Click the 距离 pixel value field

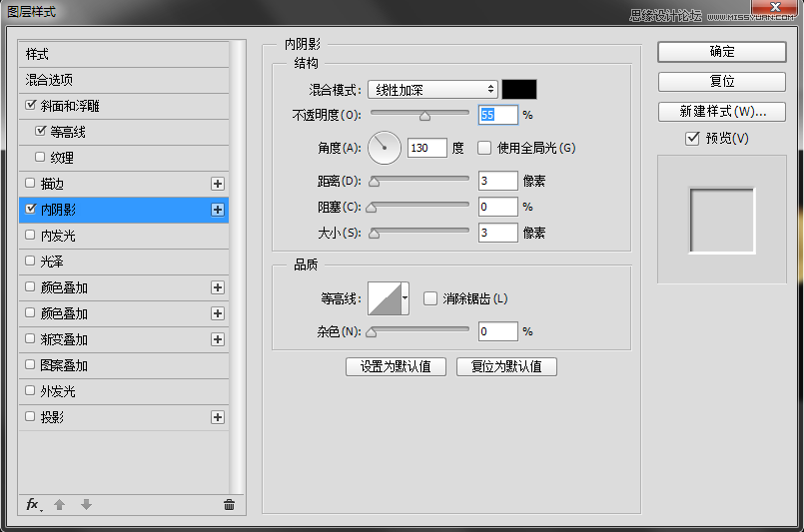498,181
